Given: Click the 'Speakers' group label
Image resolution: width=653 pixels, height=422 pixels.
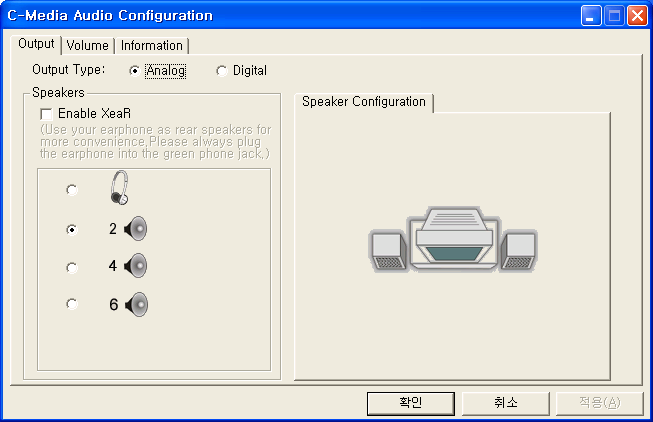Looking at the screenshot, I should (58, 92).
